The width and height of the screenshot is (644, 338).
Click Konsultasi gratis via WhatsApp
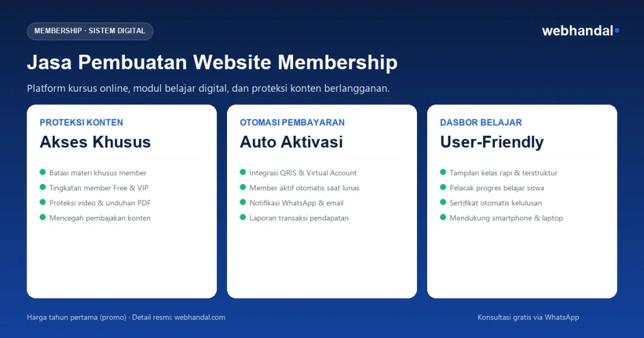click(x=528, y=317)
